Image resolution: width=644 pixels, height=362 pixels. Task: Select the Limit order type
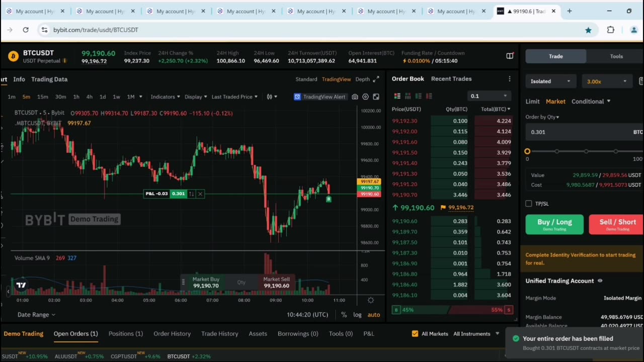tap(532, 101)
